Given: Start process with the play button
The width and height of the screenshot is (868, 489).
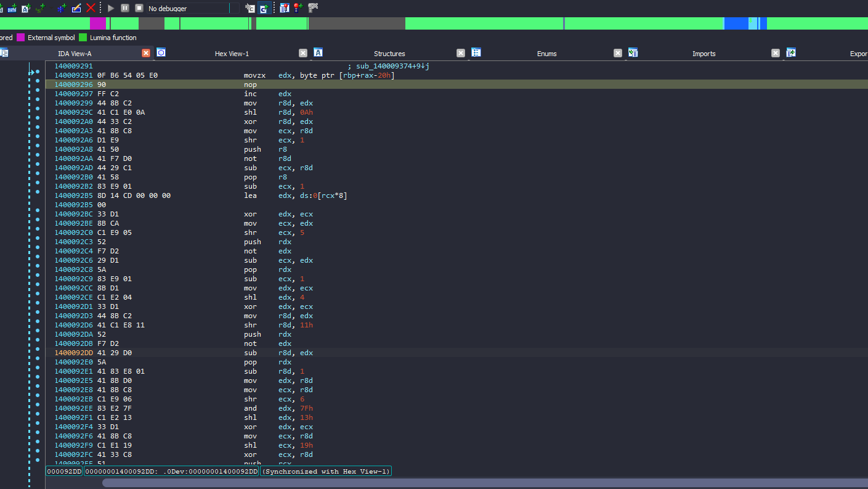Looking at the screenshot, I should point(111,8).
